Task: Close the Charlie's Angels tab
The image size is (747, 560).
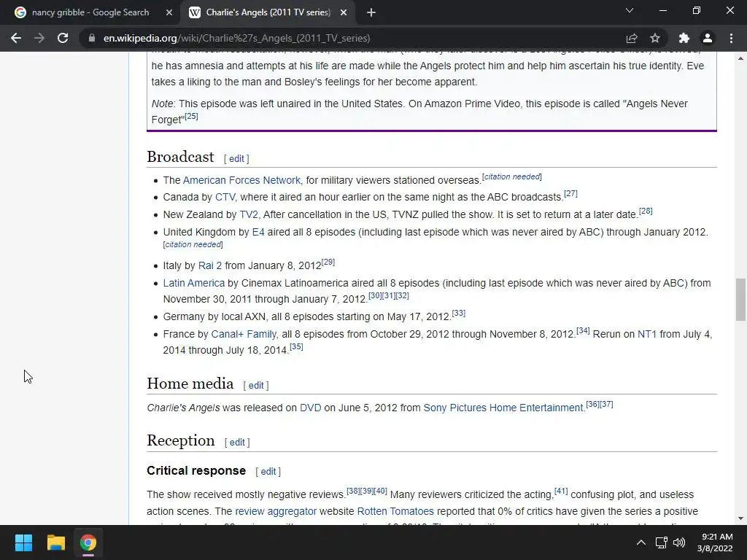Action: coord(344,12)
